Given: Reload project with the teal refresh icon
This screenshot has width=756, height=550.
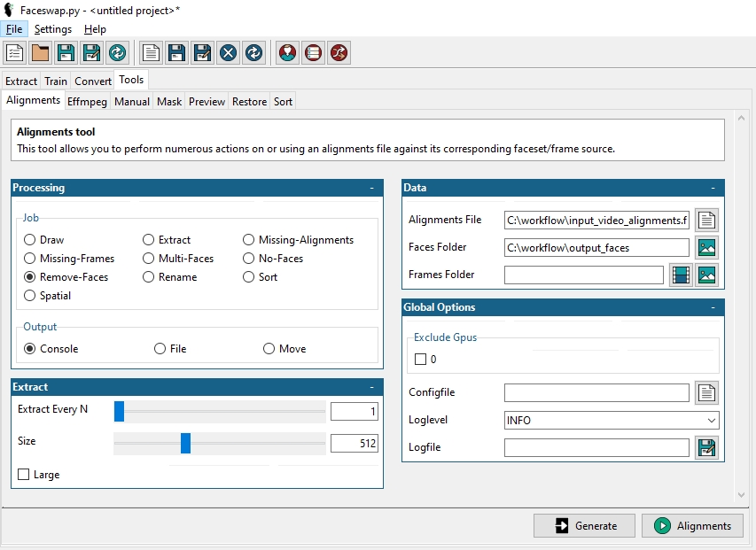Looking at the screenshot, I should (117, 52).
